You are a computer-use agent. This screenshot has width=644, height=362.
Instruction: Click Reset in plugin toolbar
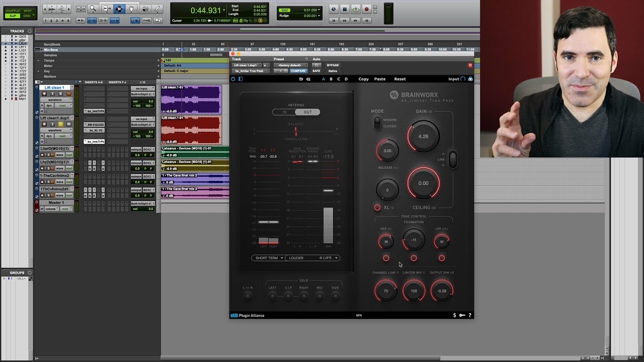click(400, 79)
